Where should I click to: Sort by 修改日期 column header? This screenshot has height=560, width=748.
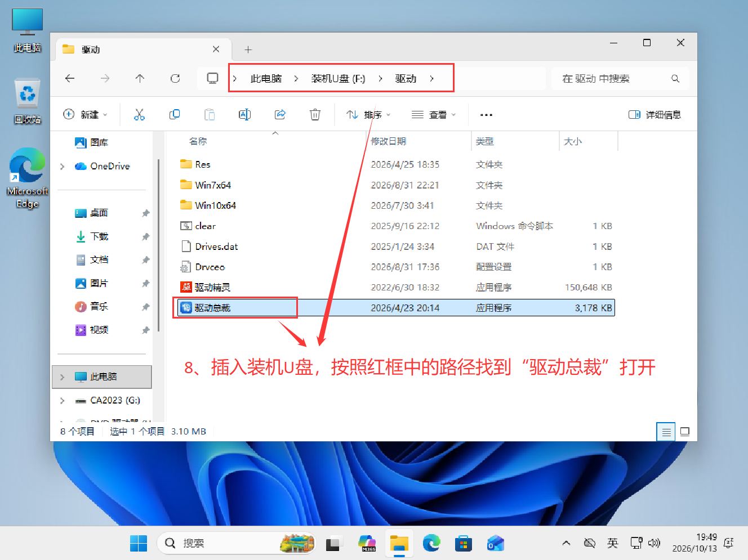pyautogui.click(x=389, y=141)
